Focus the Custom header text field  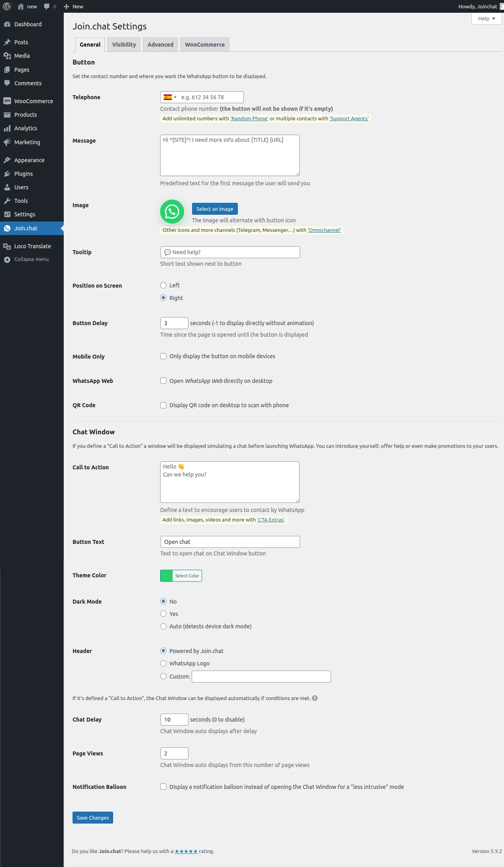click(261, 677)
